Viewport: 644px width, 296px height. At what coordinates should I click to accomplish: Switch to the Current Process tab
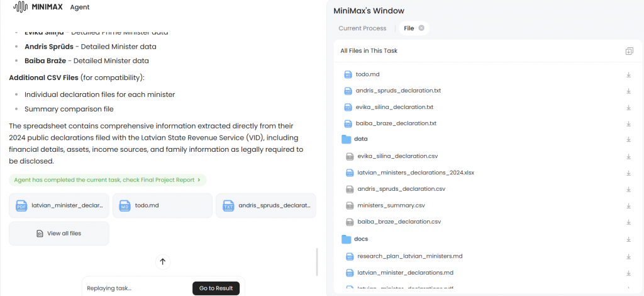(362, 28)
